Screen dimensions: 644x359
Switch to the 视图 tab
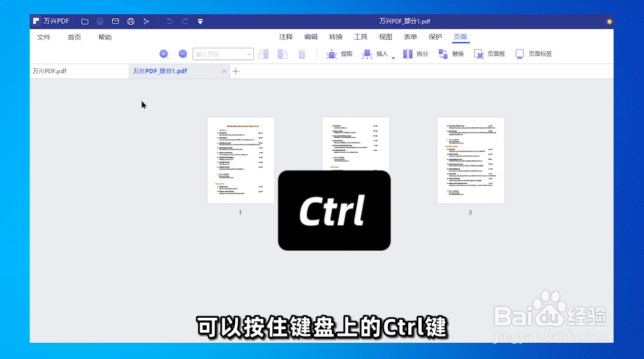point(385,37)
